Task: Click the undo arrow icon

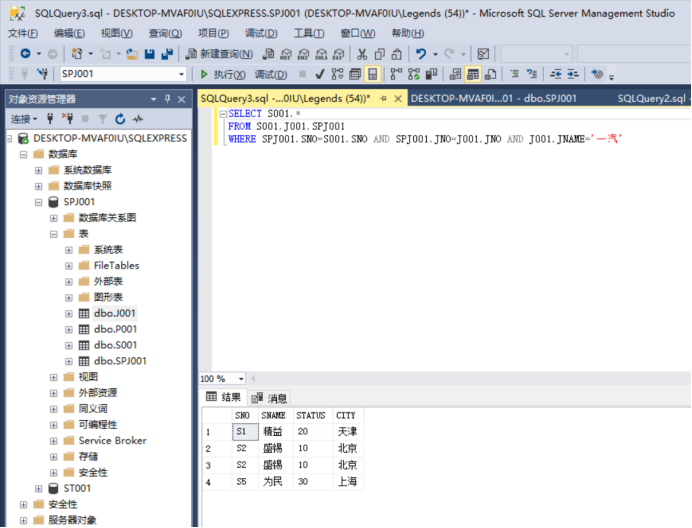Action: pyautogui.click(x=421, y=54)
